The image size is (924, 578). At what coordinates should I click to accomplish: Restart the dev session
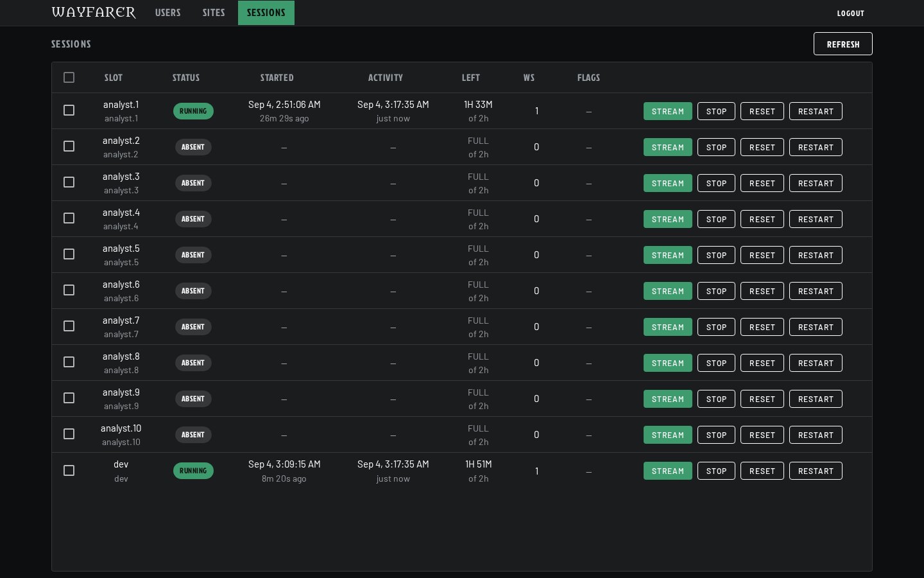[816, 471]
